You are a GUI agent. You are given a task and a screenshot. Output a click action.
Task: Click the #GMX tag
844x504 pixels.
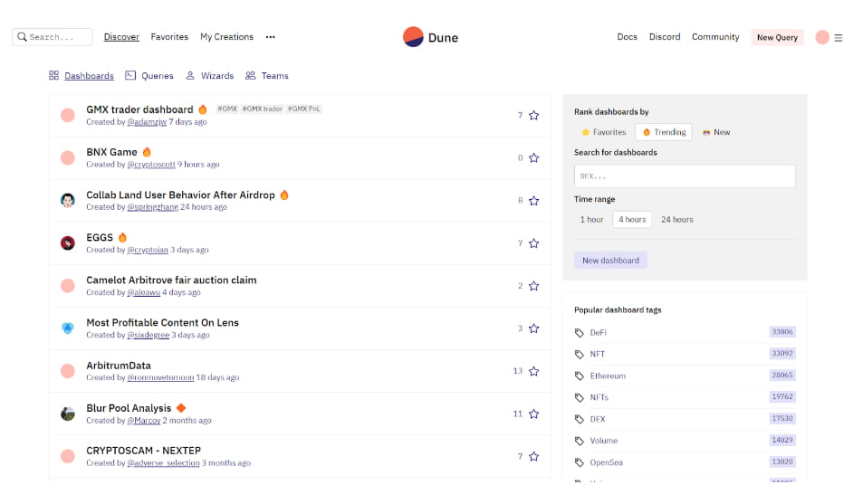[227, 109]
